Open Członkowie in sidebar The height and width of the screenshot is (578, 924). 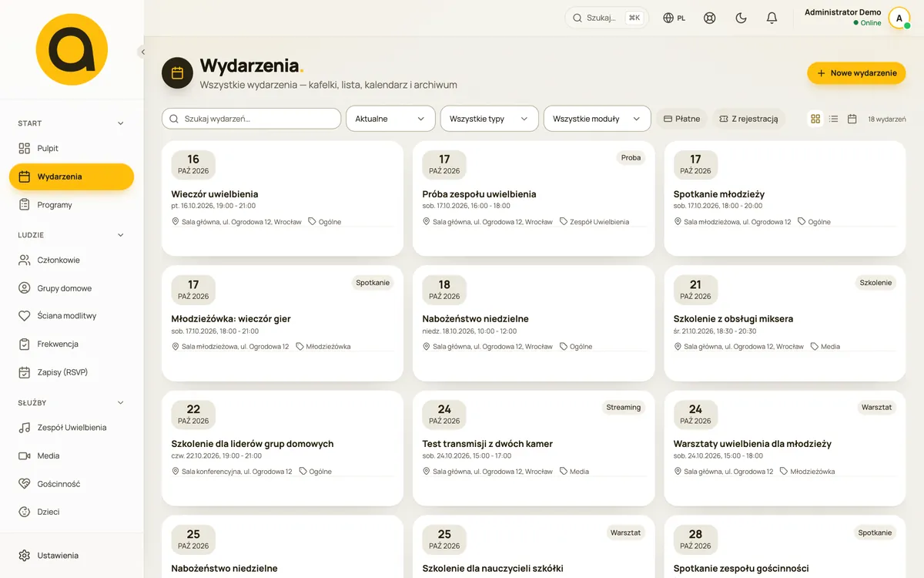[72, 260]
